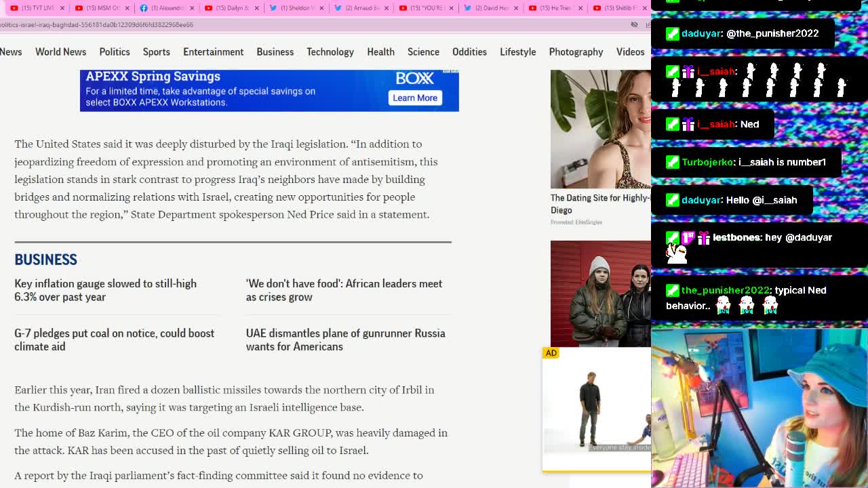The image size is (868, 488).
Task: Close the David Twitter tab
Action: 516,8
